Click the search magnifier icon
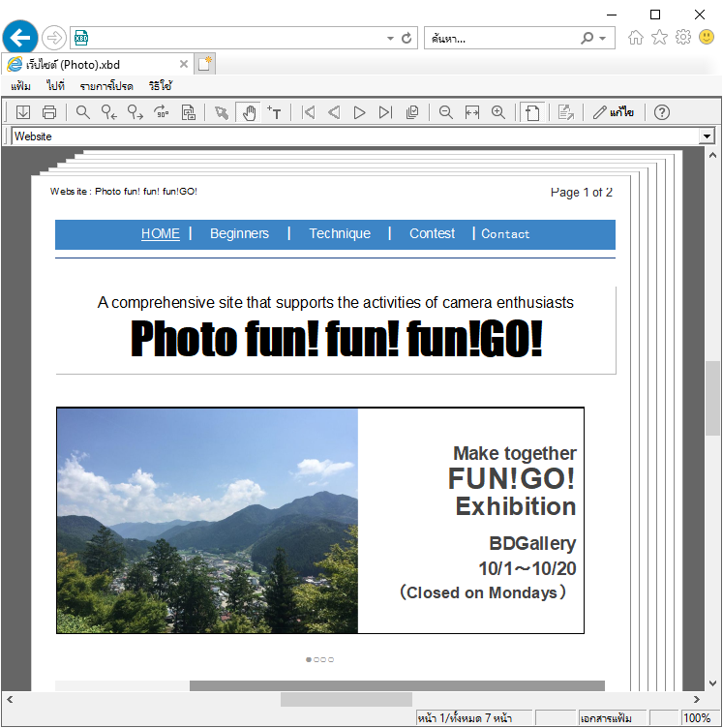723x728 pixels. point(587,38)
